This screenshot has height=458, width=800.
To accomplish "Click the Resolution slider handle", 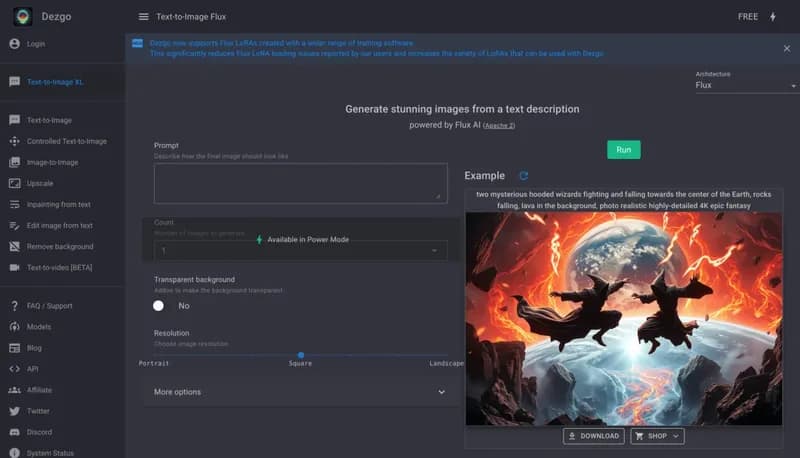I will [x=301, y=355].
